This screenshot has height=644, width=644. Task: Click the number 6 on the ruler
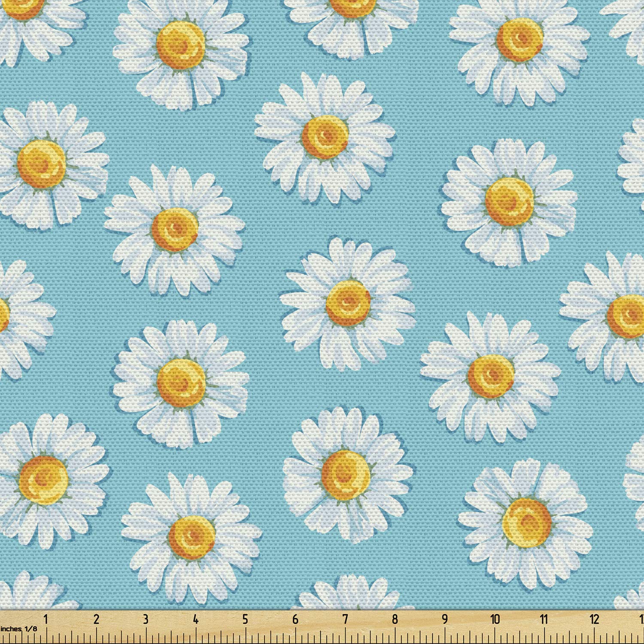click(x=295, y=619)
